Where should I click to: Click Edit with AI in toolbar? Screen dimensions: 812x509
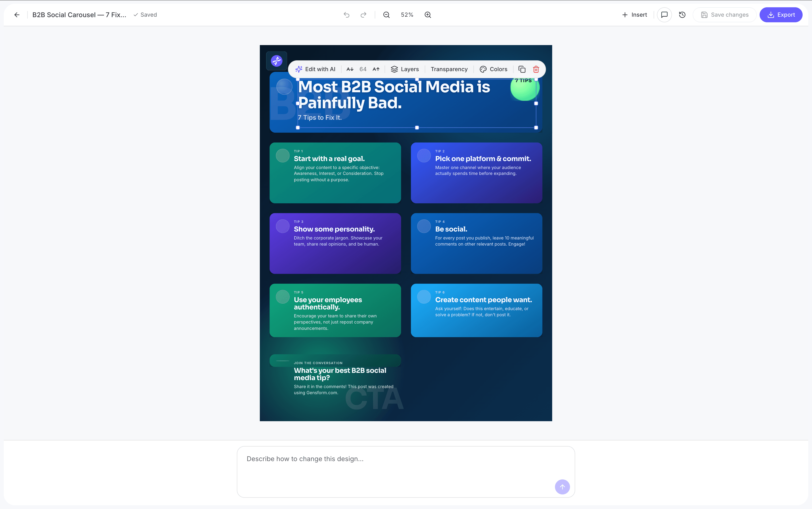pyautogui.click(x=315, y=69)
